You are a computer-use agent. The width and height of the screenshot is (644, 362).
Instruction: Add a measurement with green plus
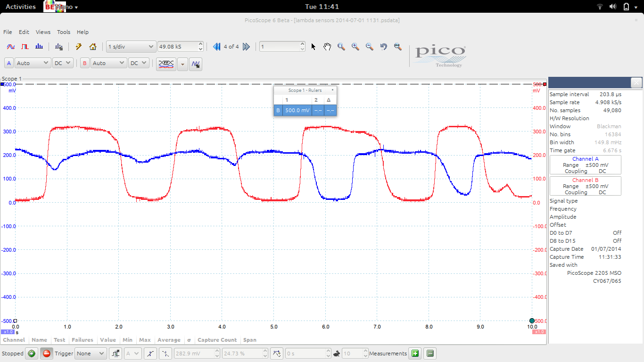(415, 354)
